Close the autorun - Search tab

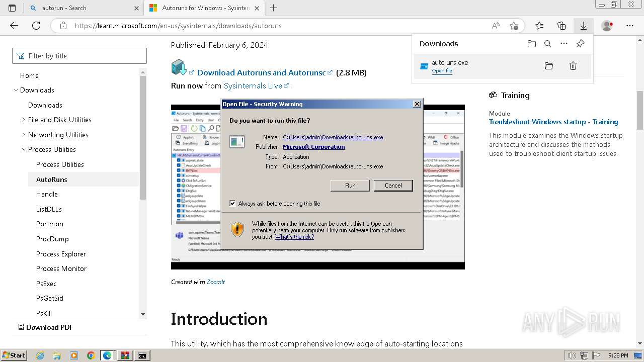[x=136, y=8]
